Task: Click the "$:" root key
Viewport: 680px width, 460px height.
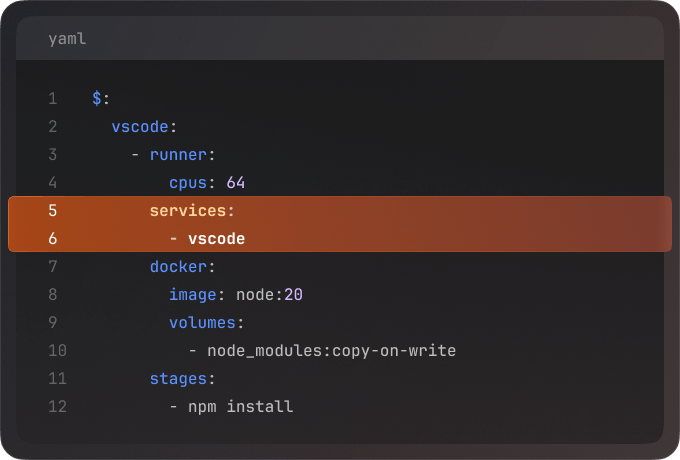Action: click(100, 99)
